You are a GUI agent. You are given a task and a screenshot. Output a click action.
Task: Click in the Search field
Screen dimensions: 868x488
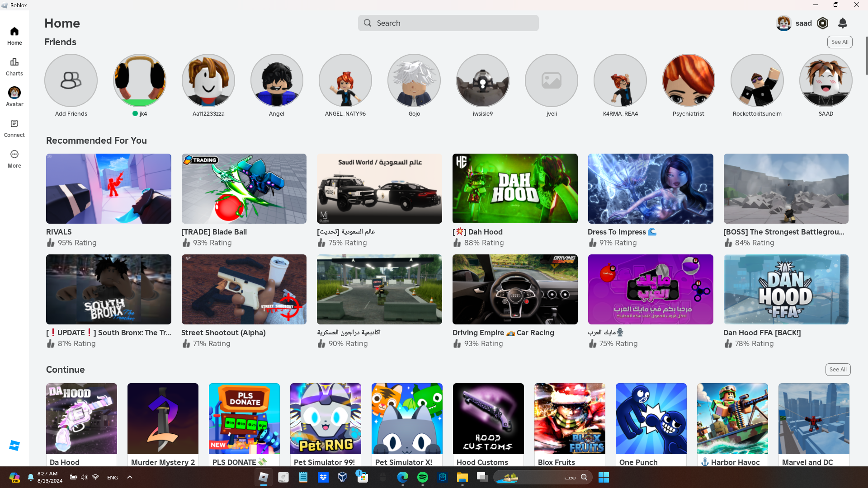[448, 23]
